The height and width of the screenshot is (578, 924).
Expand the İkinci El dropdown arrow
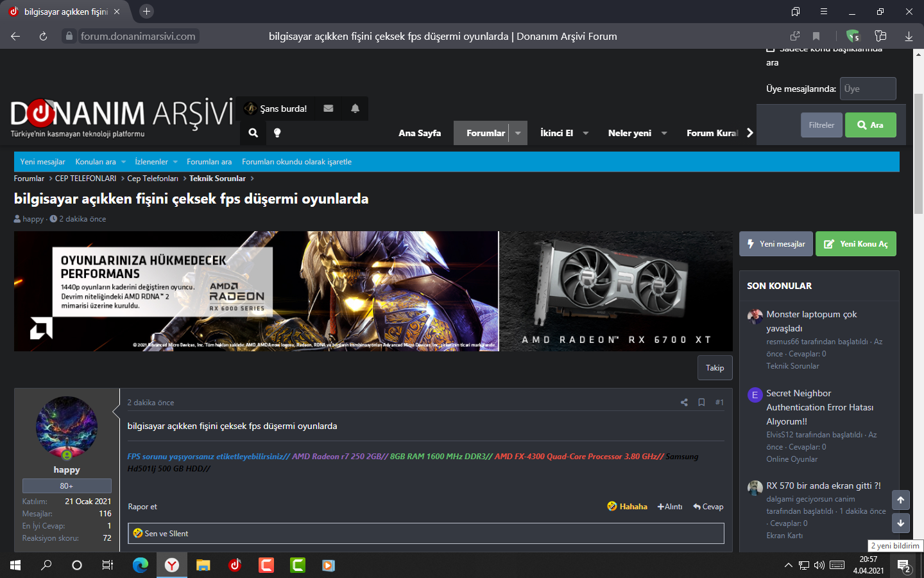586,133
